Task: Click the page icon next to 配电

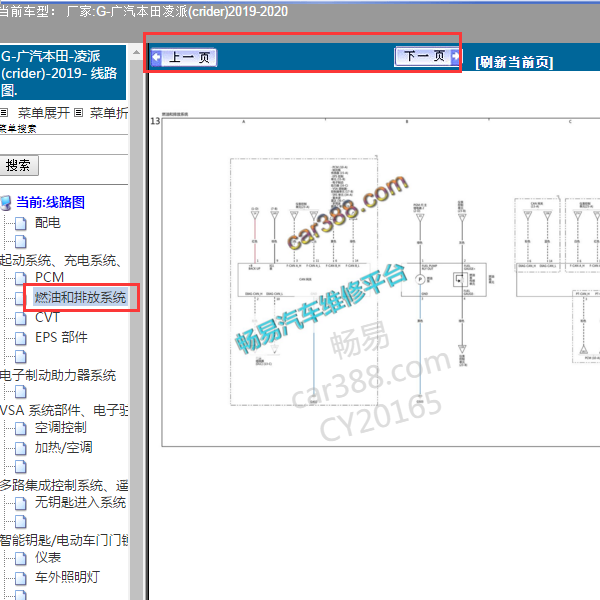Action: pos(21,223)
